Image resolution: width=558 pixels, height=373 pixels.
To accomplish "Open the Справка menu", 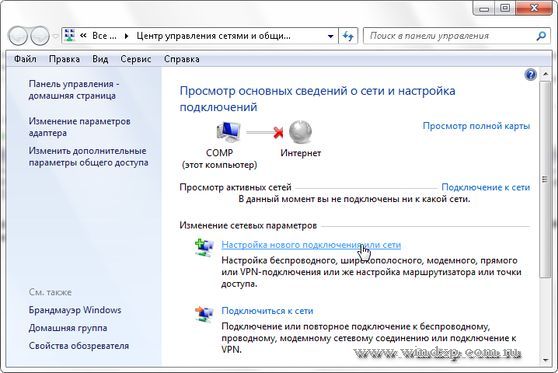I will pyautogui.click(x=181, y=59).
